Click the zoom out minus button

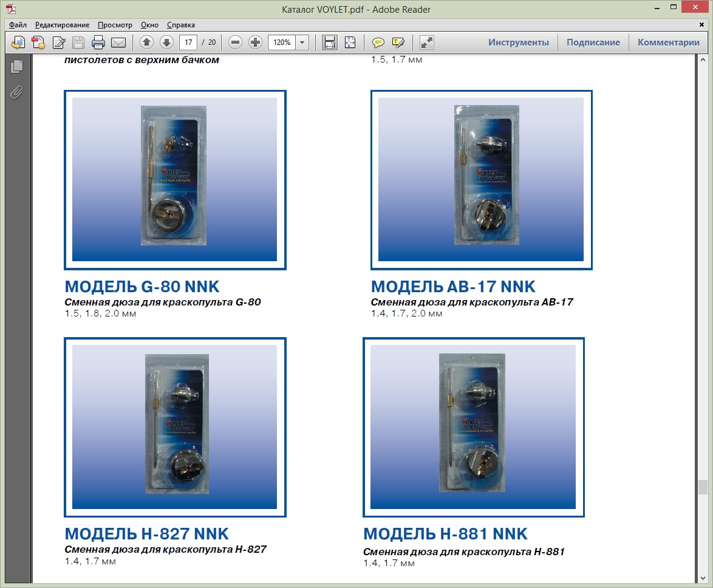point(236,43)
